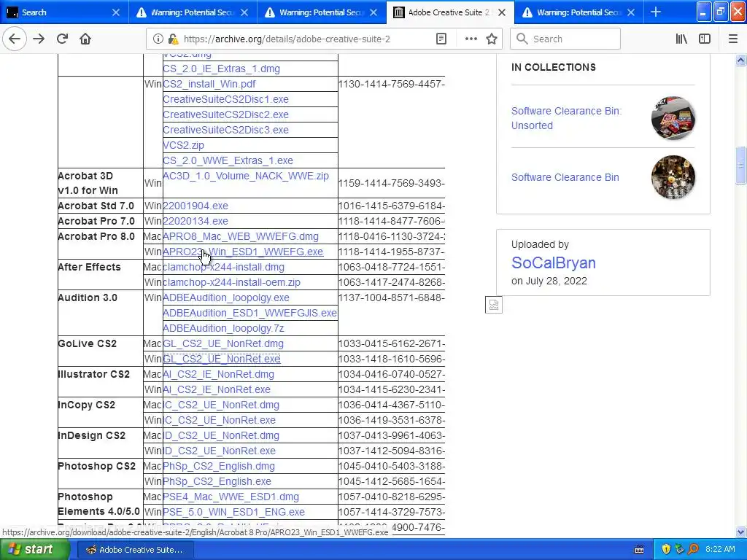Toggle reader view icon in address bar

point(441,39)
